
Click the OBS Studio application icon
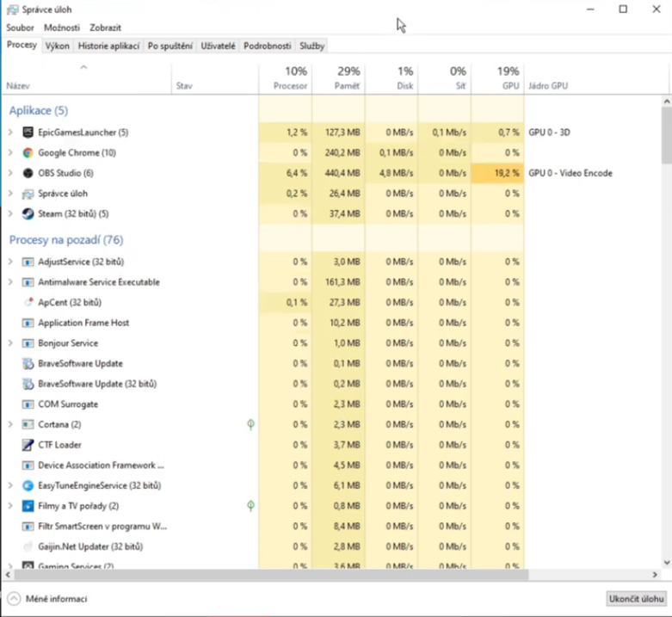click(x=28, y=173)
